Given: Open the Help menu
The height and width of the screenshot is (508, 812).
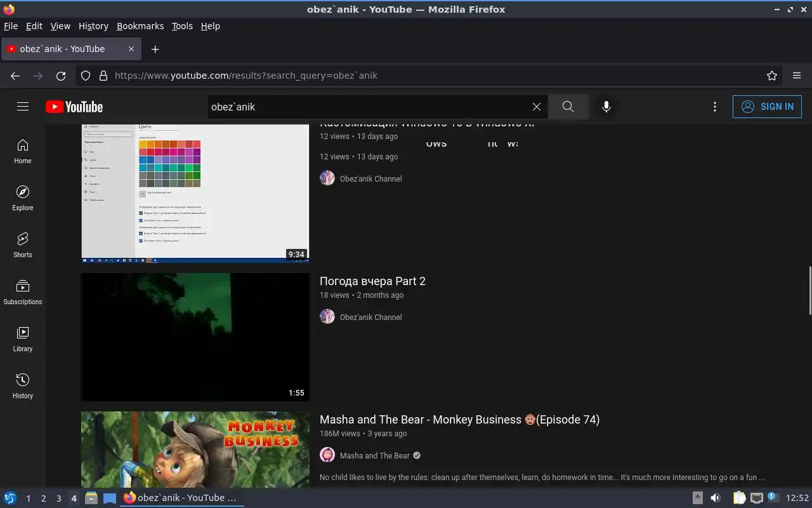Looking at the screenshot, I should point(211,26).
